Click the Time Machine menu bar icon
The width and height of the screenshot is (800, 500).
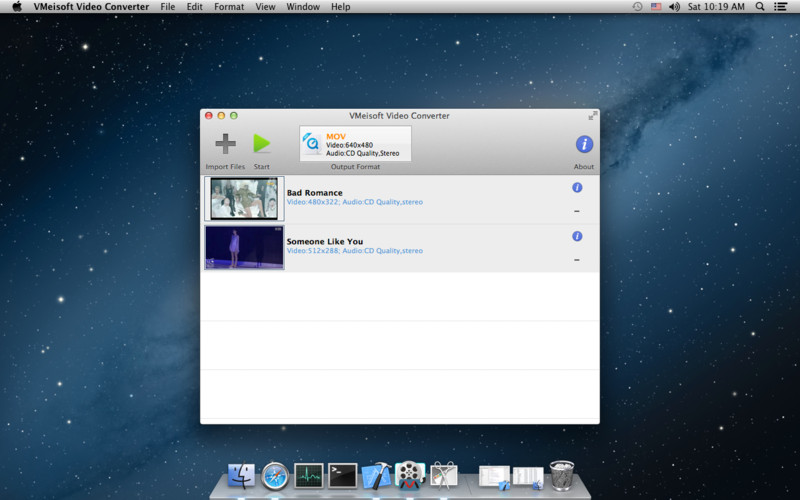click(637, 7)
